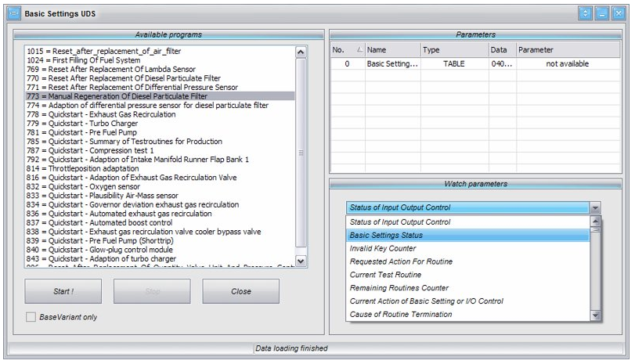Image resolution: width=635 pixels, height=364 pixels.
Task: Click the sort arrow in No. column header
Action: [x=359, y=50]
